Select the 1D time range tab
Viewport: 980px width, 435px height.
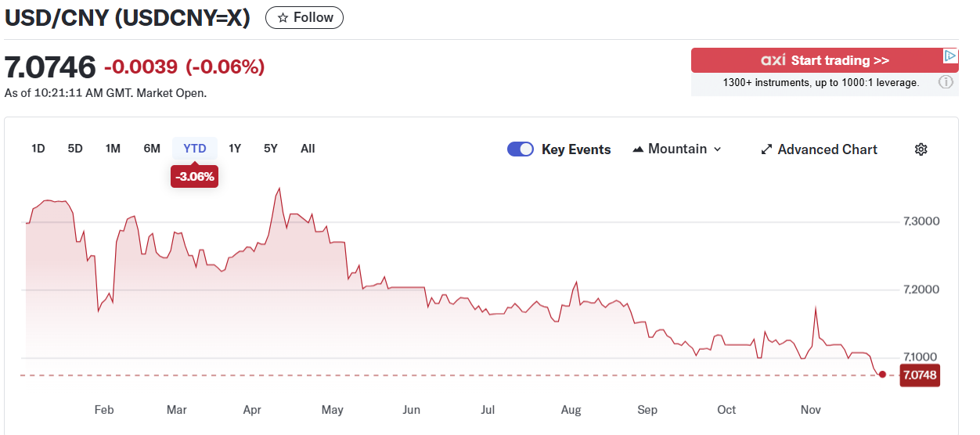click(38, 149)
